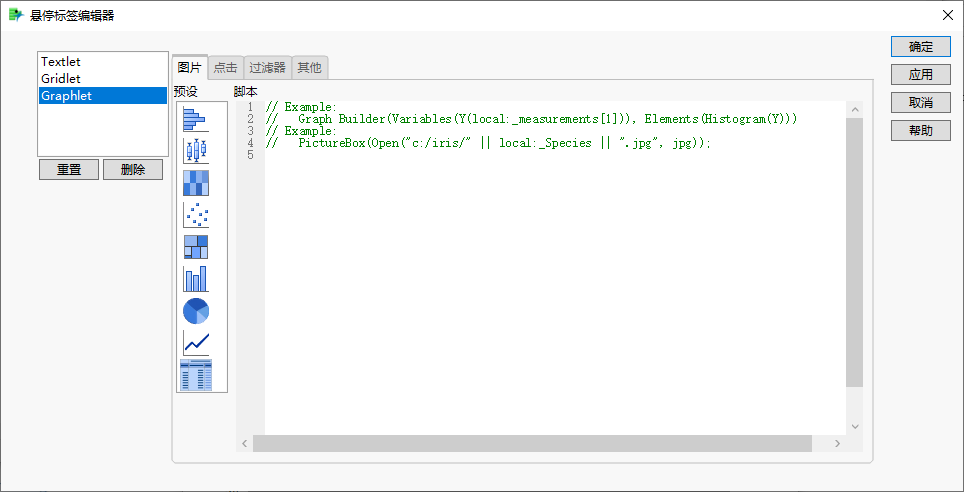The image size is (964, 492).
Task: Click the 重置 button
Action: coord(69,170)
